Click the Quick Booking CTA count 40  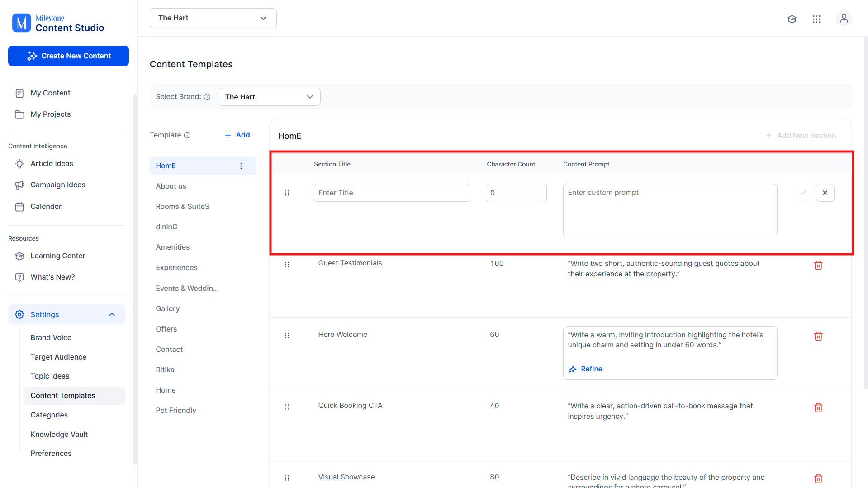pyautogui.click(x=494, y=406)
